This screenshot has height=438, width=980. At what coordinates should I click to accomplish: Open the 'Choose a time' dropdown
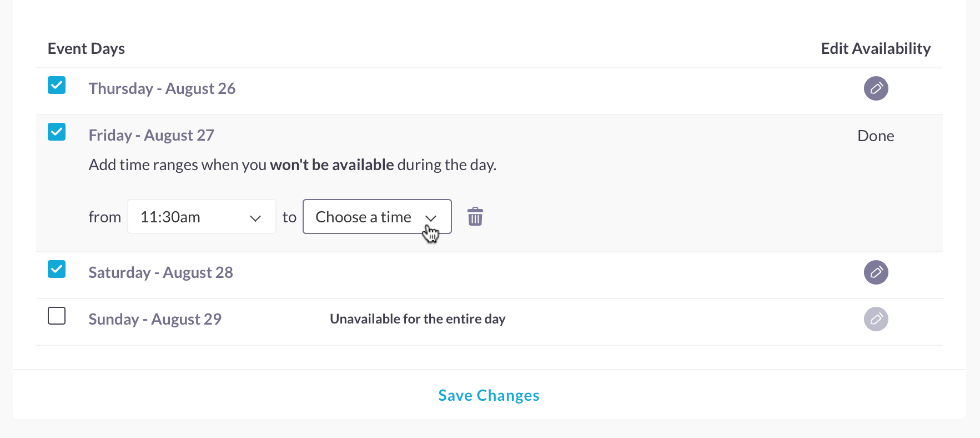tap(377, 217)
